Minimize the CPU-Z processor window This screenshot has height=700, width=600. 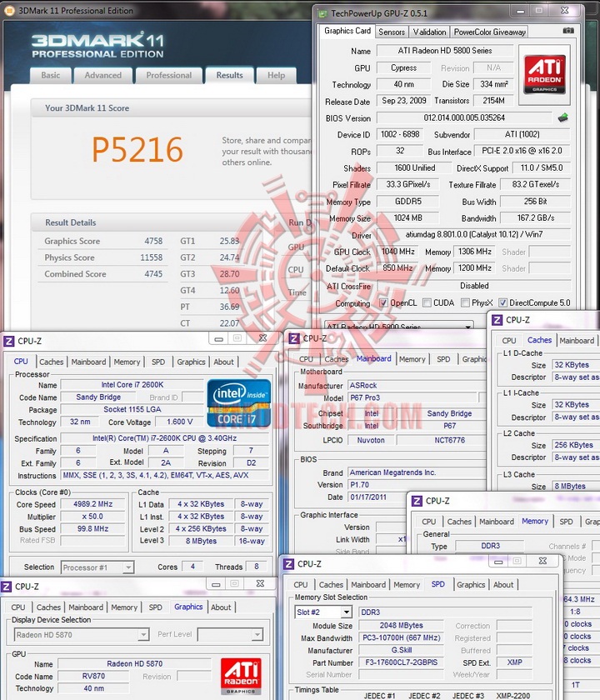218,339
